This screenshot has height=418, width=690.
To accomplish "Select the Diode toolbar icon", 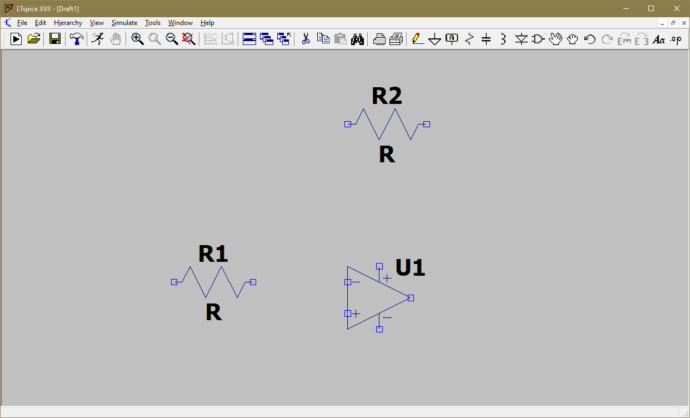I will coord(521,39).
